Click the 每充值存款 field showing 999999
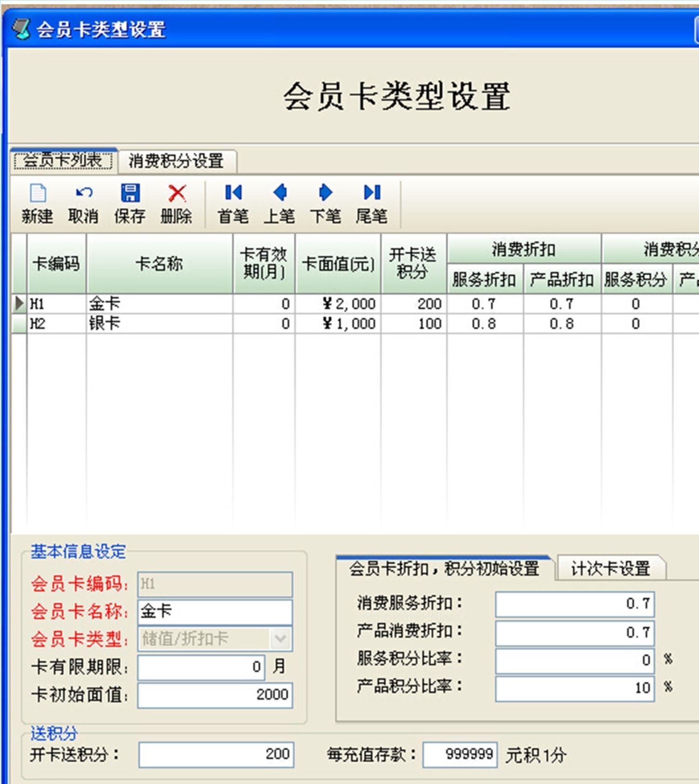The height and width of the screenshot is (784, 699). click(x=460, y=754)
